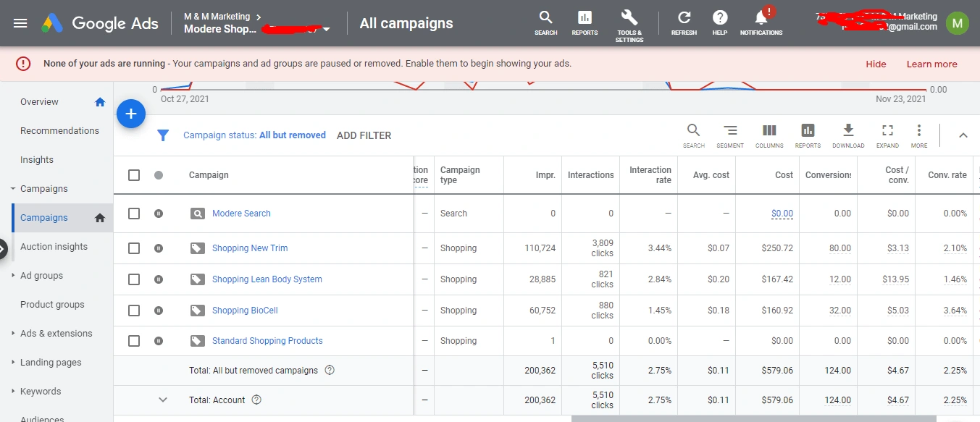
Task: Open the Notifications bell
Action: pos(761,22)
